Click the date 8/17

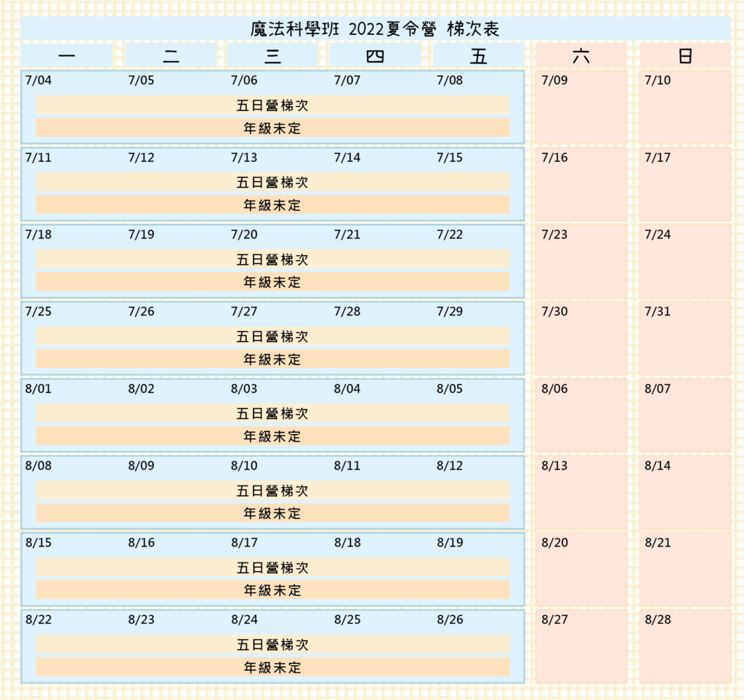[244, 542]
